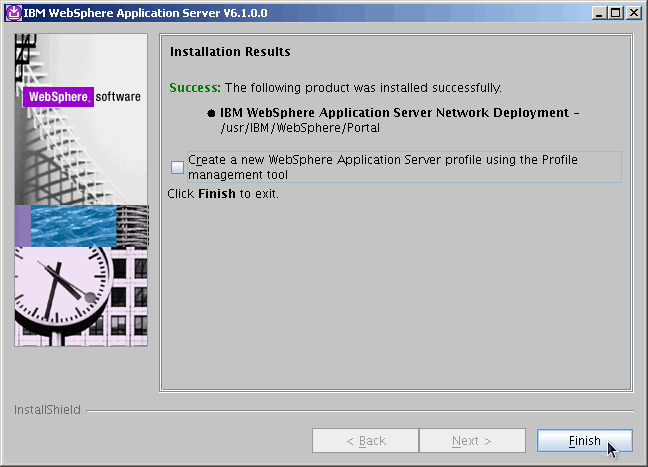The image size is (648, 467).
Task: Click the /usr/IBM/WebSphere/Portal install path
Action: click(x=300, y=128)
